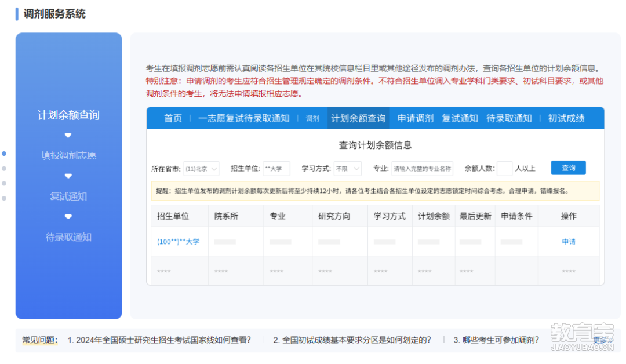The image size is (626, 364).
Task: Open FAQ 哪些考生可参加调剂
Action: click(x=496, y=340)
